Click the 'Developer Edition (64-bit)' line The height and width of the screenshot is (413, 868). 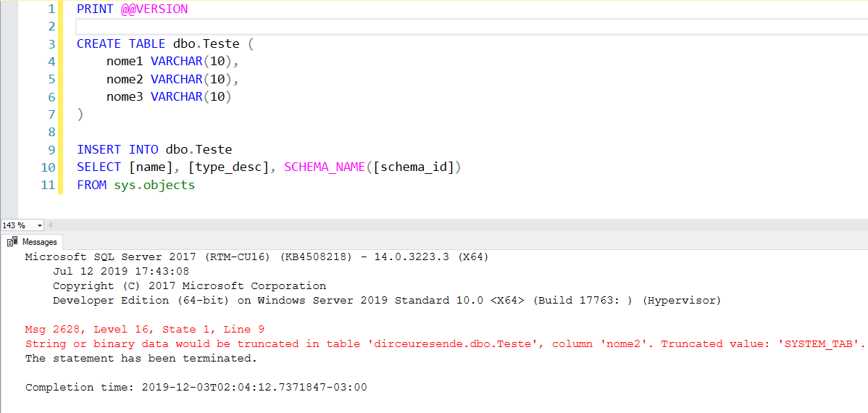point(386,301)
